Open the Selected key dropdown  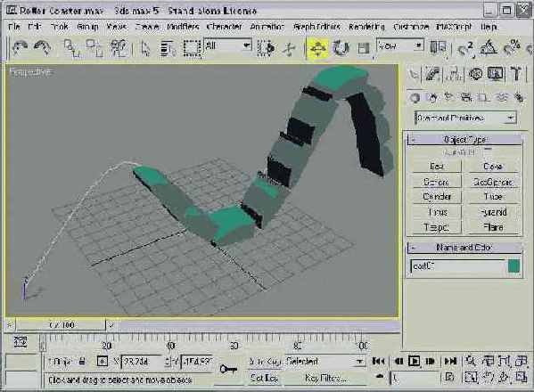pyautogui.click(x=325, y=362)
